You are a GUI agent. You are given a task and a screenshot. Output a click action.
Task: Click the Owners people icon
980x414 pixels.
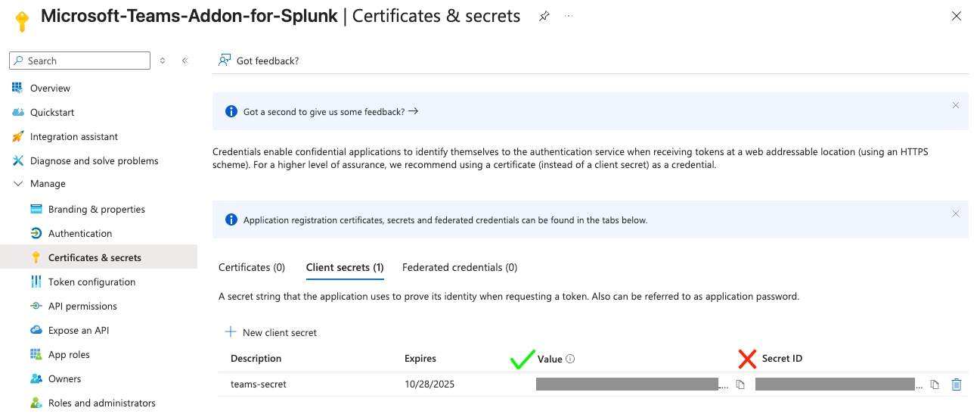pos(36,378)
